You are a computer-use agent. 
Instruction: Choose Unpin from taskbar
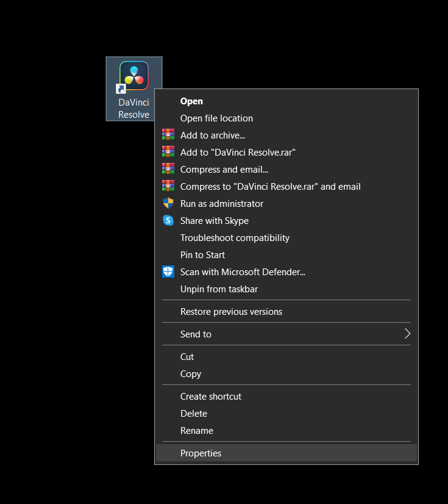click(x=286, y=289)
